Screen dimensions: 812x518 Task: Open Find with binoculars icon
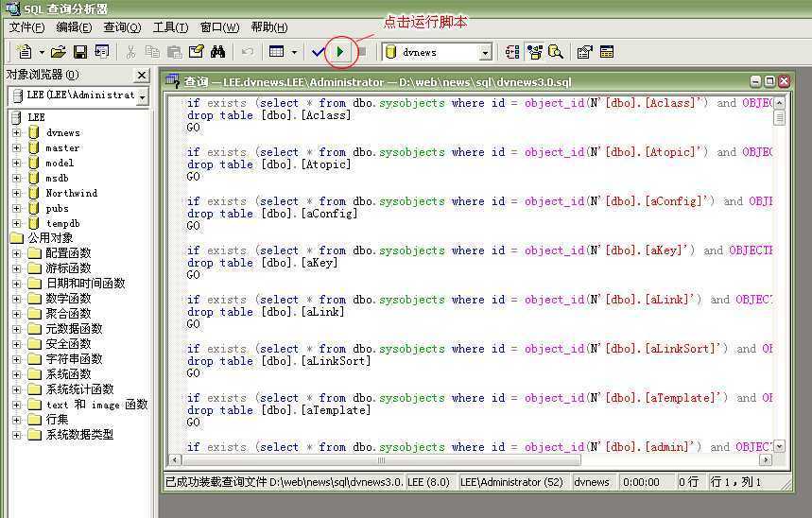(x=218, y=52)
